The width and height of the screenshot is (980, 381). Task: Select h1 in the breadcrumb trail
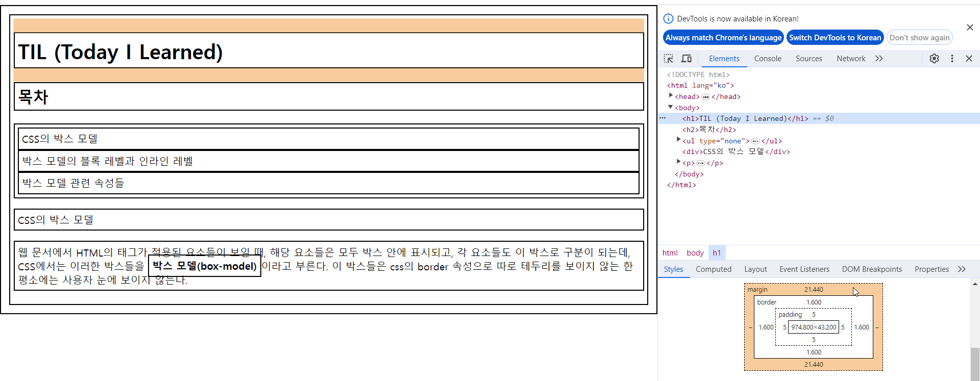717,253
